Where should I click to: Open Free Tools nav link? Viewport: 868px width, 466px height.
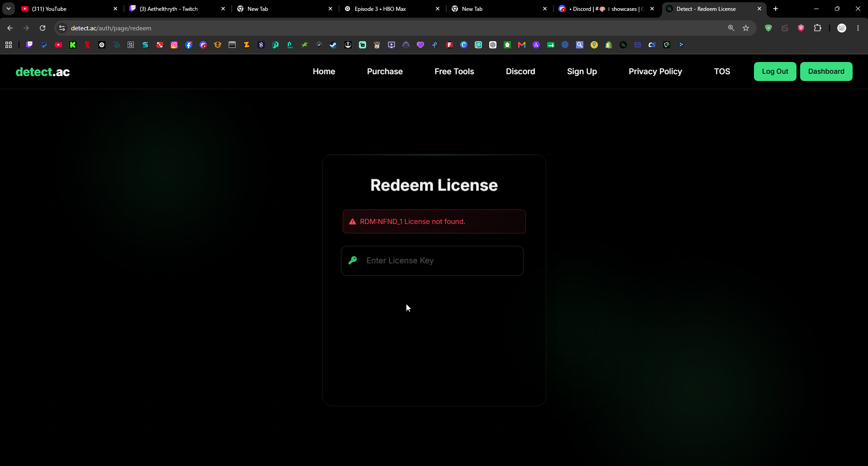pos(454,71)
